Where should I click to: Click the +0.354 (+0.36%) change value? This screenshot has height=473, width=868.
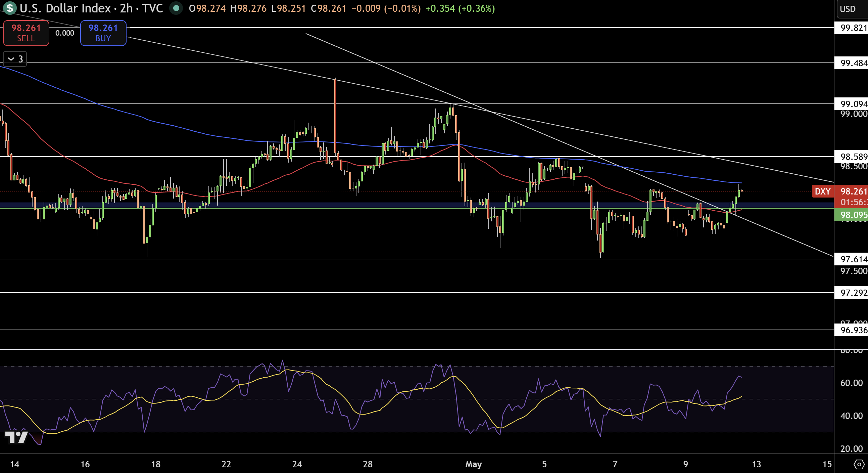(460, 8)
